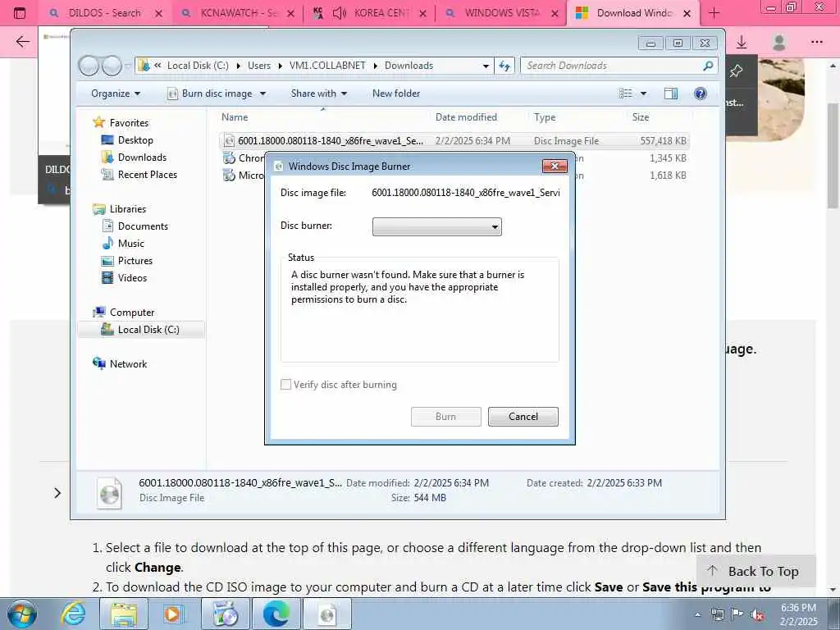This screenshot has width=840, height=630.
Task: Select the Chrome installer file icon
Action: coord(230,158)
